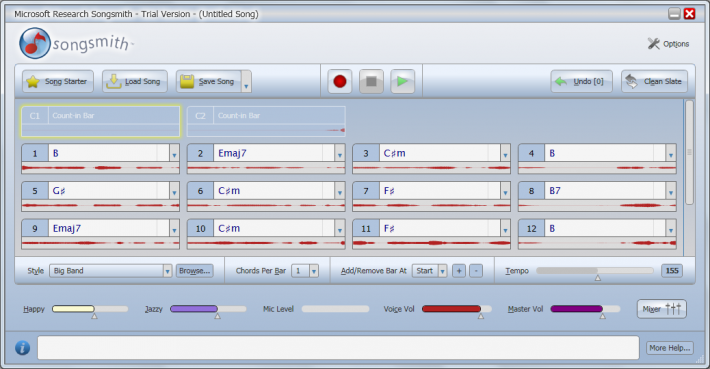Open chord dropdown for bar 10
710x369 pixels.
tap(340, 228)
